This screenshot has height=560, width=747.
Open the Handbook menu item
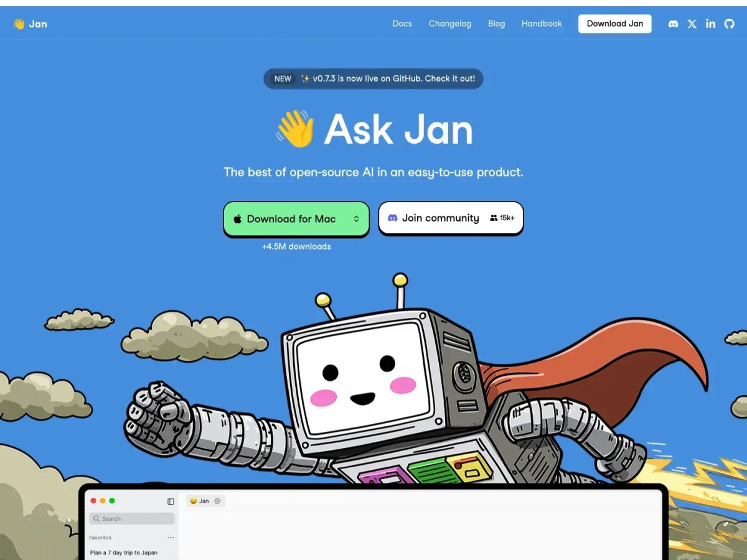click(541, 24)
